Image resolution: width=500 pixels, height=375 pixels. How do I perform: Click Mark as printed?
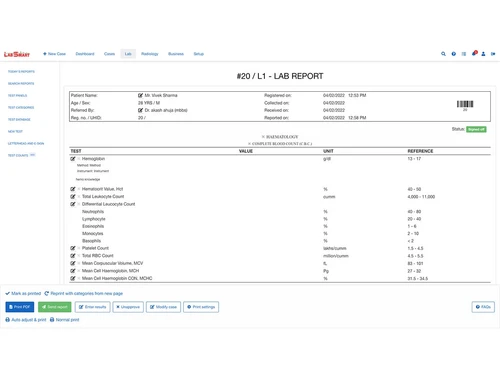point(23,293)
